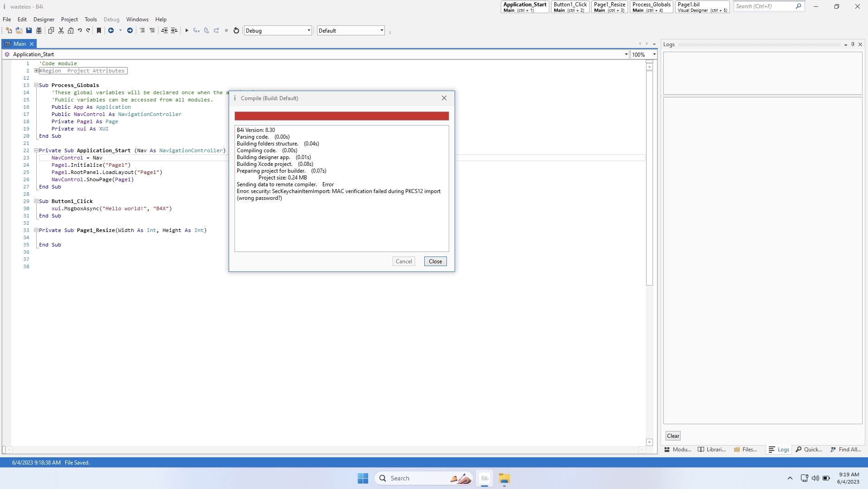Click the Undo arrow icon
The width and height of the screenshot is (868, 489).
click(80, 30)
